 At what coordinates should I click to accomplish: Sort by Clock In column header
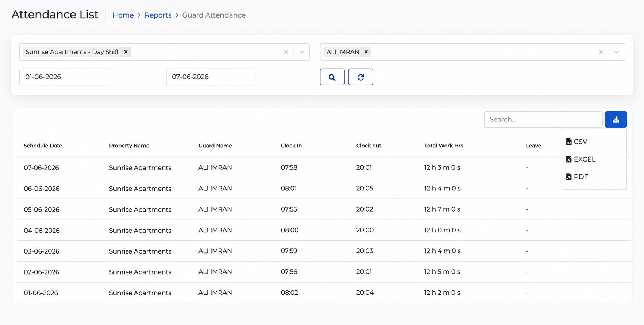pyautogui.click(x=291, y=146)
